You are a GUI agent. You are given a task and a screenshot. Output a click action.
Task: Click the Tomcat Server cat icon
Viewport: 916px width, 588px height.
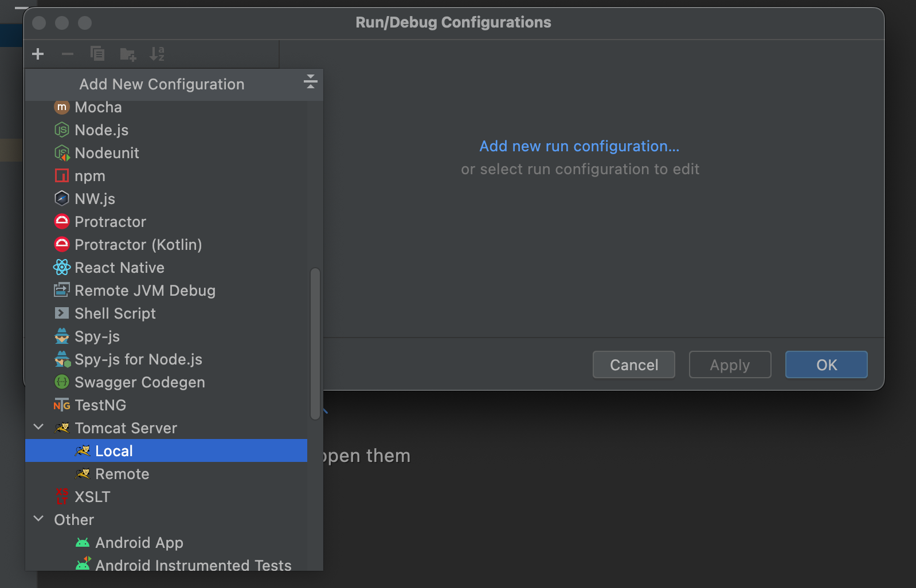pos(62,428)
